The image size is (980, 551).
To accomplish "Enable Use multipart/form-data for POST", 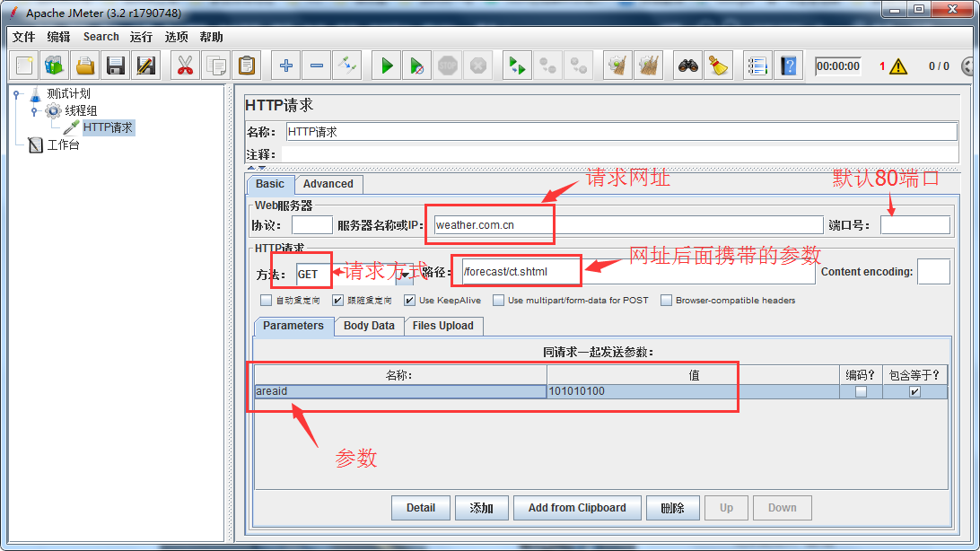I will click(498, 301).
